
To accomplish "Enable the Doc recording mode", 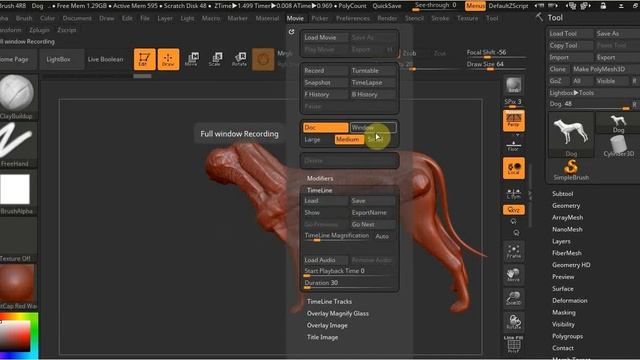I will point(325,128).
